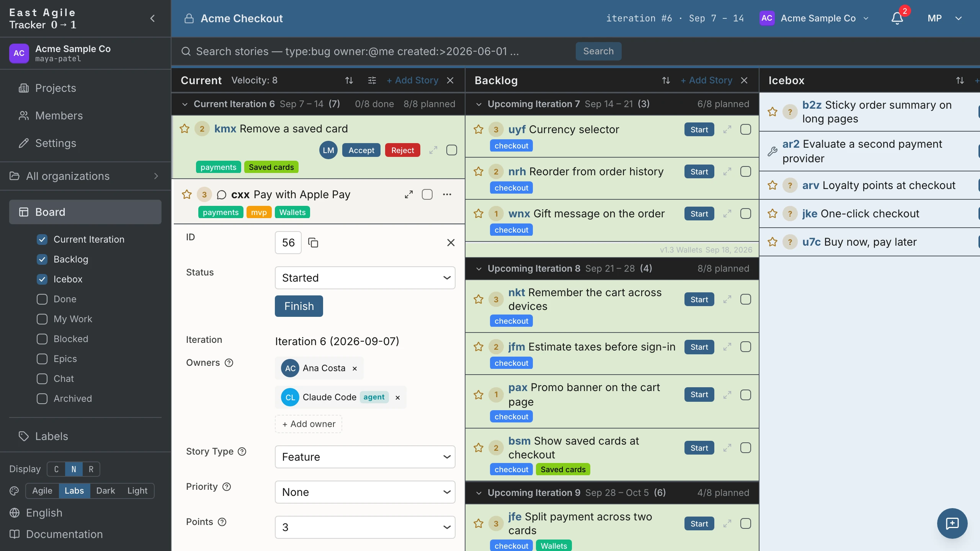This screenshot has height=551, width=980.
Task: Enable the My Work panel checkbox
Action: pyautogui.click(x=42, y=319)
